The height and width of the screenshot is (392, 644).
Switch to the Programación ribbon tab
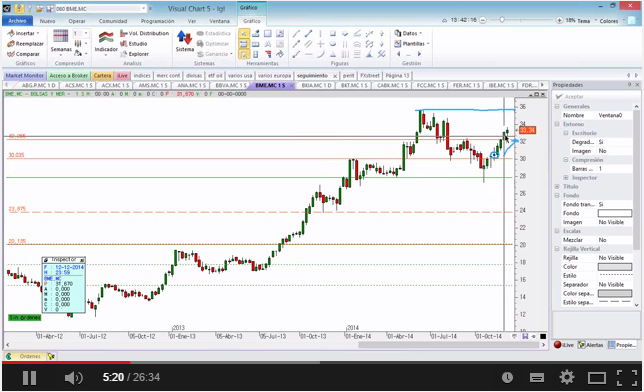(x=157, y=21)
